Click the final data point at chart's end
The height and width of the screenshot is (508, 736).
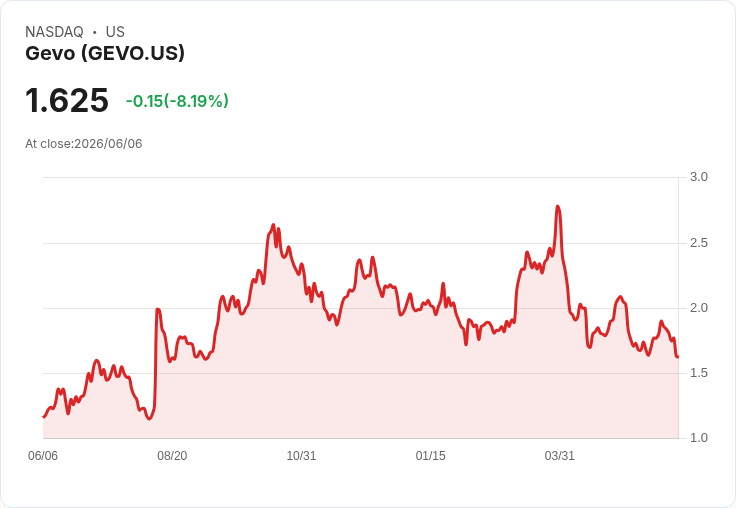tap(678, 357)
